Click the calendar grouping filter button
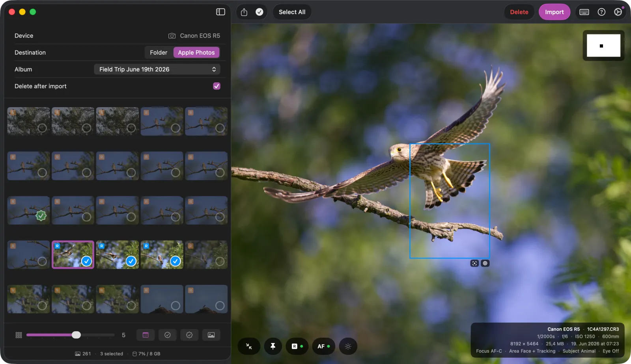 (x=146, y=335)
